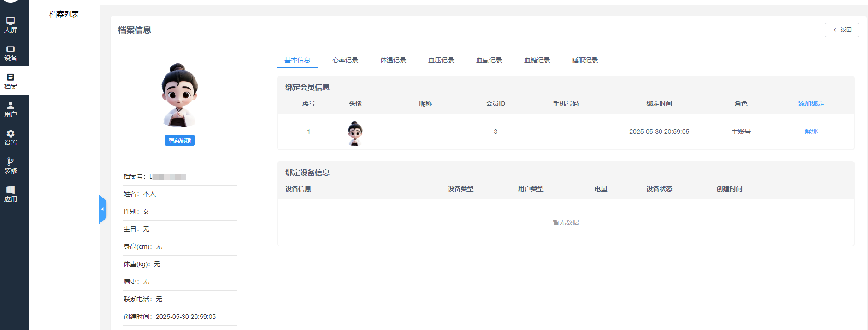Click the 序号 column header
868x330 pixels.
[309, 103]
